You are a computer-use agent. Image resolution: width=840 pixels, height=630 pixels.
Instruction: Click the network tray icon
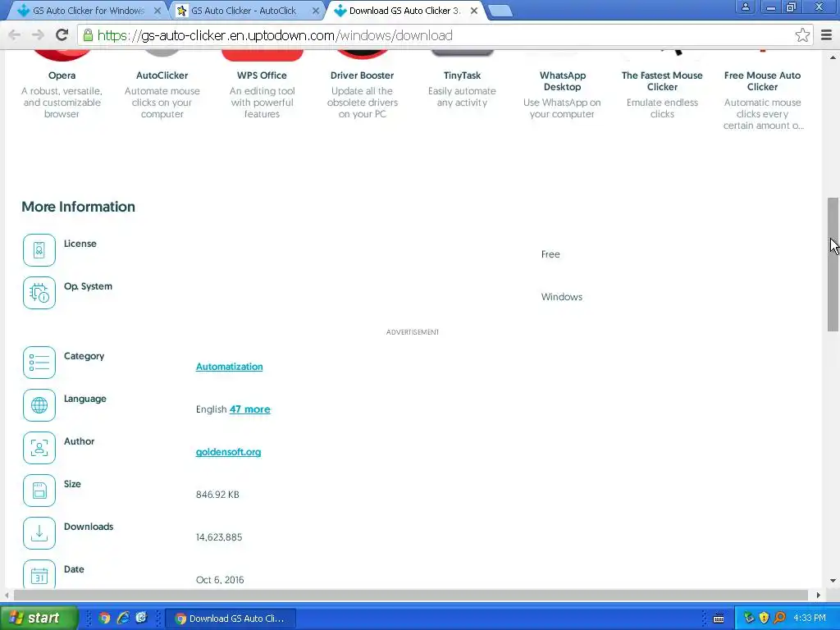click(749, 619)
